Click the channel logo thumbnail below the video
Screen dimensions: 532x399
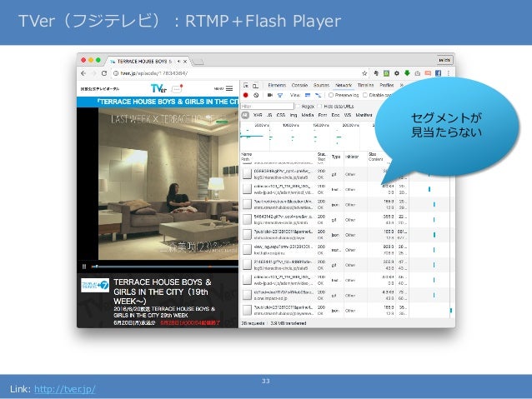[95, 286]
